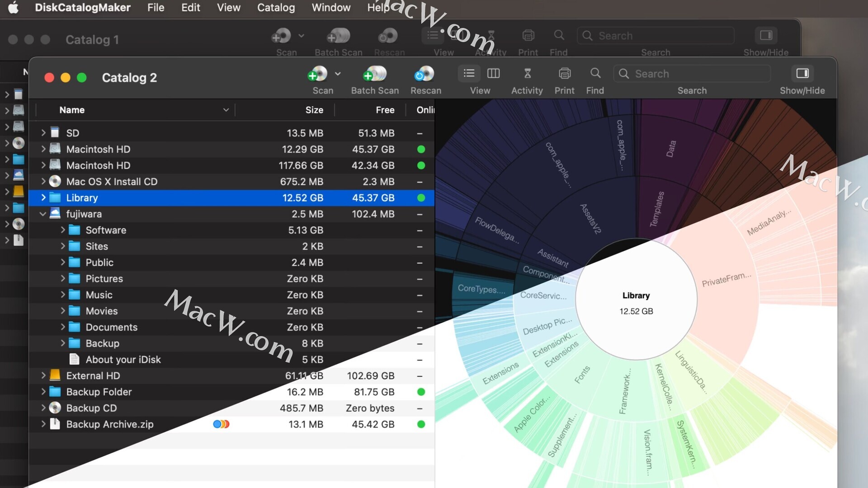The height and width of the screenshot is (488, 868).
Task: Select the Mac OS X Install CD icon
Action: click(55, 181)
